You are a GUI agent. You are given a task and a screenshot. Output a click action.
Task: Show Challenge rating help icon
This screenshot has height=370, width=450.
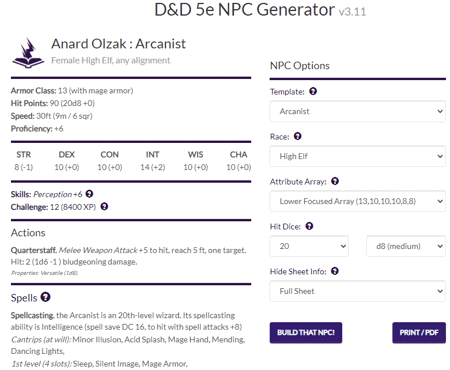pos(104,206)
